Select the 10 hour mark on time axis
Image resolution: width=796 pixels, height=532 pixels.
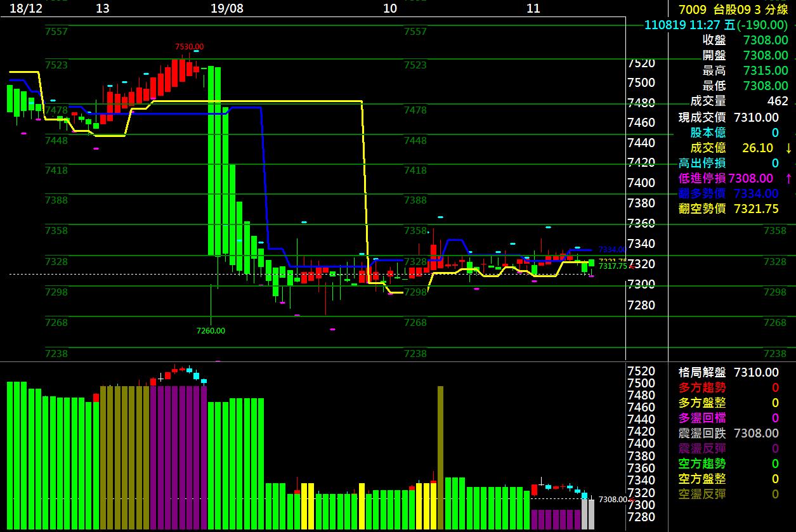390,8
